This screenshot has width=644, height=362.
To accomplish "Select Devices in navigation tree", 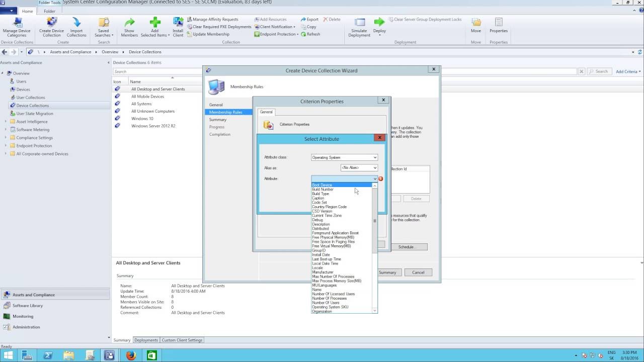I will 23,89.
